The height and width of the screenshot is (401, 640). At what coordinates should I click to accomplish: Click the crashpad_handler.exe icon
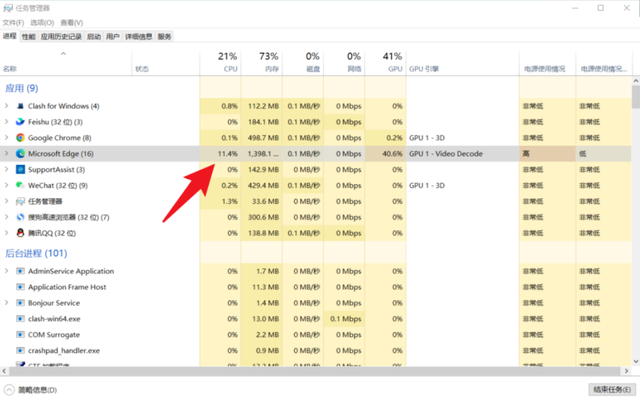point(20,350)
